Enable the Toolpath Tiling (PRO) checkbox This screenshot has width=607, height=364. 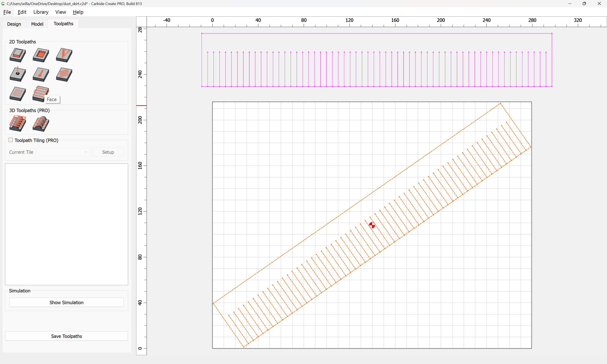pyautogui.click(x=11, y=140)
